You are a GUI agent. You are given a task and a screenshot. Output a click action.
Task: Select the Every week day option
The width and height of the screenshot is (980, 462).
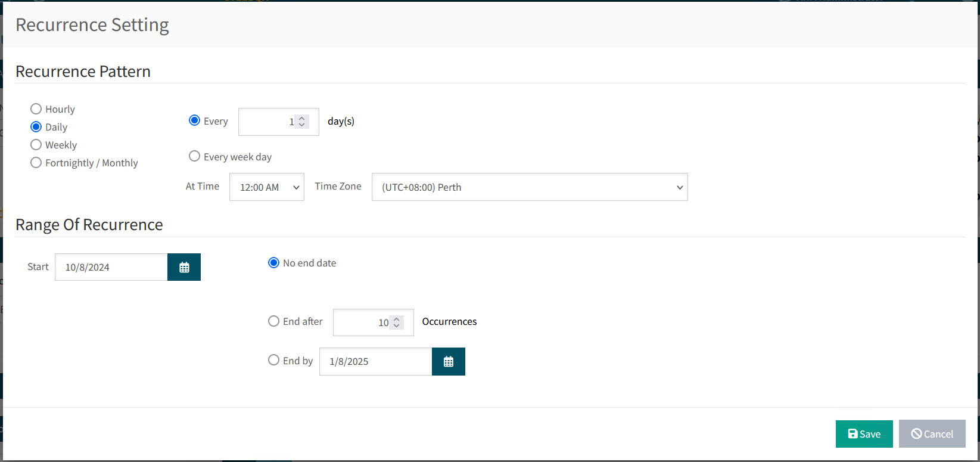coord(194,156)
